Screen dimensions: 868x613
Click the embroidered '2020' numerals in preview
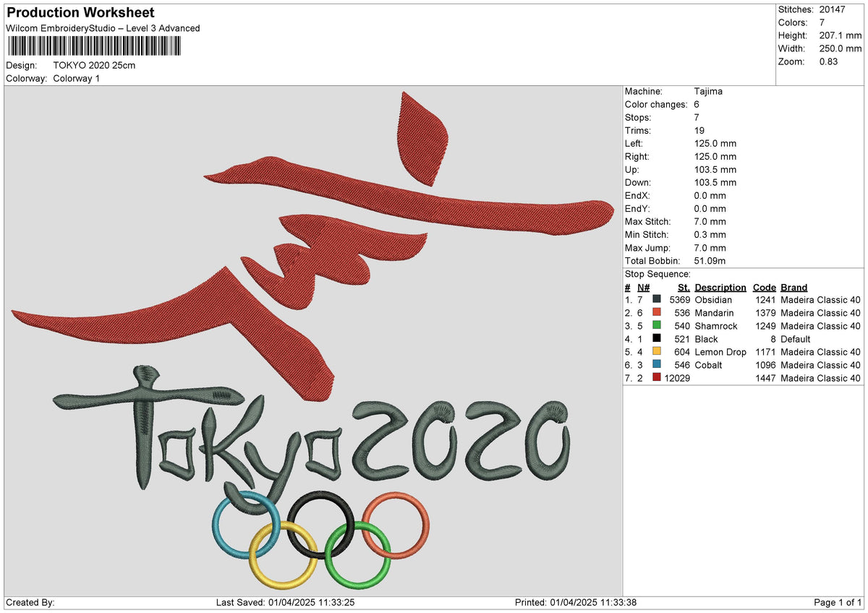click(x=461, y=440)
